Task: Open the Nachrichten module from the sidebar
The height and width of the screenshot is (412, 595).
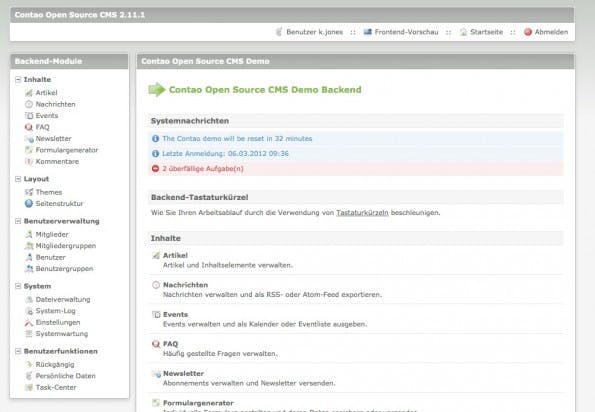Action: (x=55, y=104)
